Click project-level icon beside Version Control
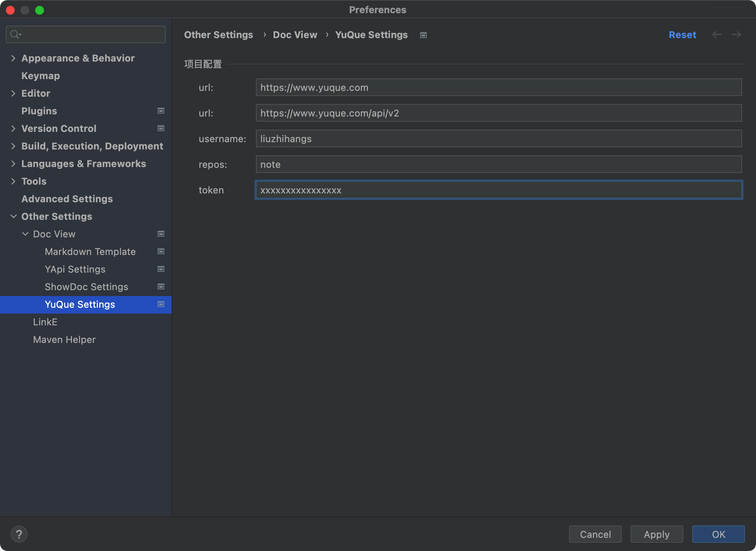The image size is (756, 551). (x=161, y=128)
